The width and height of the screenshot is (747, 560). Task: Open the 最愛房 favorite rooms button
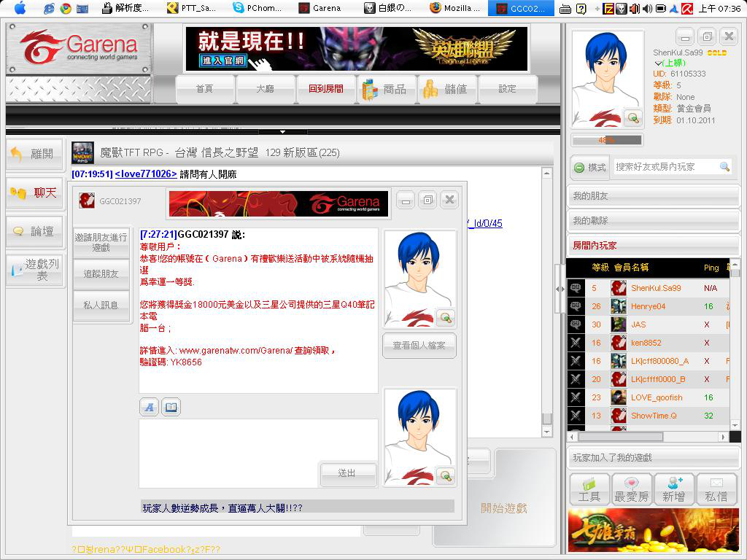631,489
